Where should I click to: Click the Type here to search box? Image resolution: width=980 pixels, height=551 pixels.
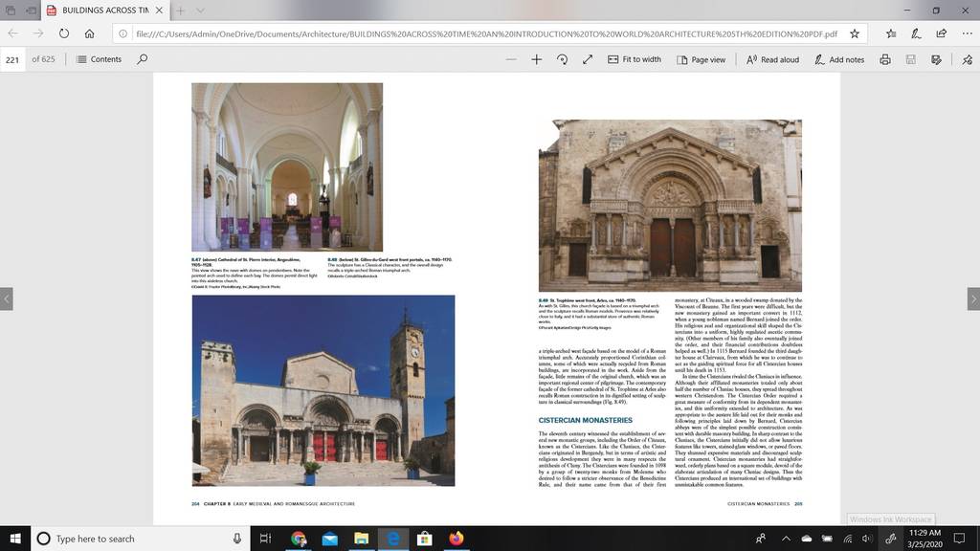[141, 539]
